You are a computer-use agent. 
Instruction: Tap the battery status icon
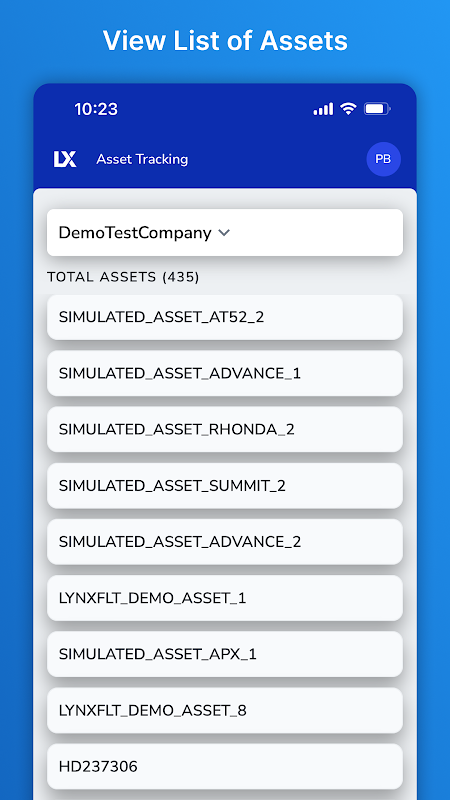(377, 109)
